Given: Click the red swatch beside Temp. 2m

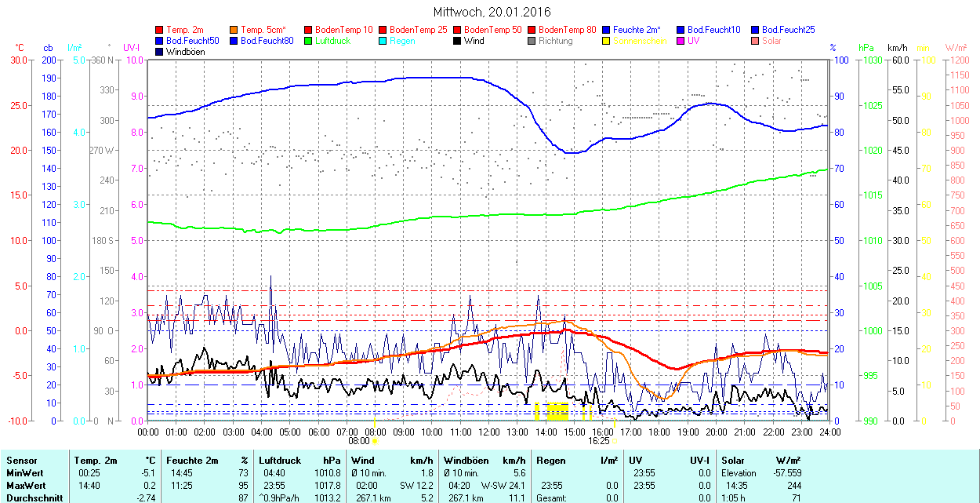Looking at the screenshot, I should [x=160, y=30].
